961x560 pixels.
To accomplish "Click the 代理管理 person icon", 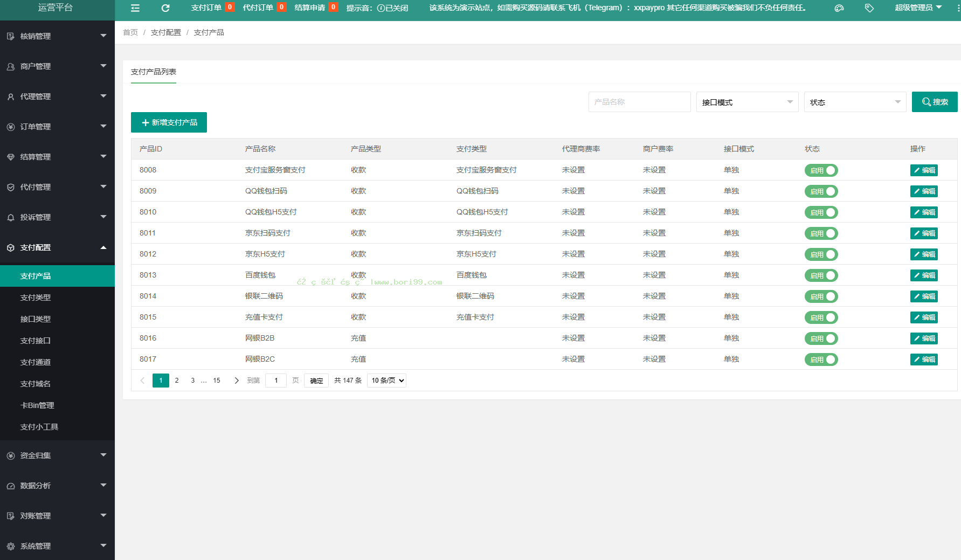I will coord(11,96).
